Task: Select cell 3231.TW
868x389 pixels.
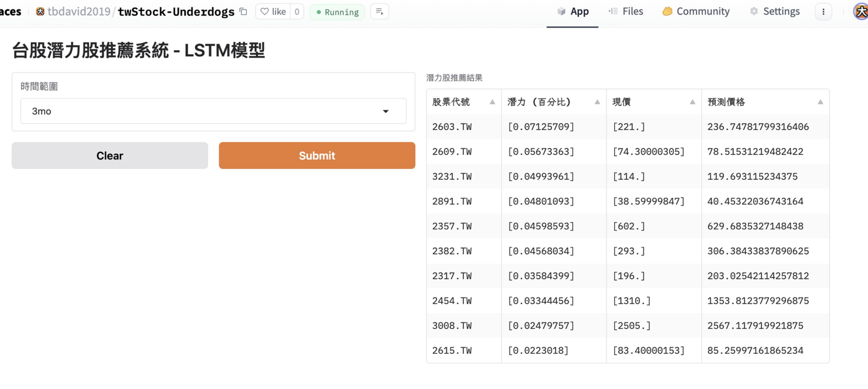Action: [x=464, y=176]
